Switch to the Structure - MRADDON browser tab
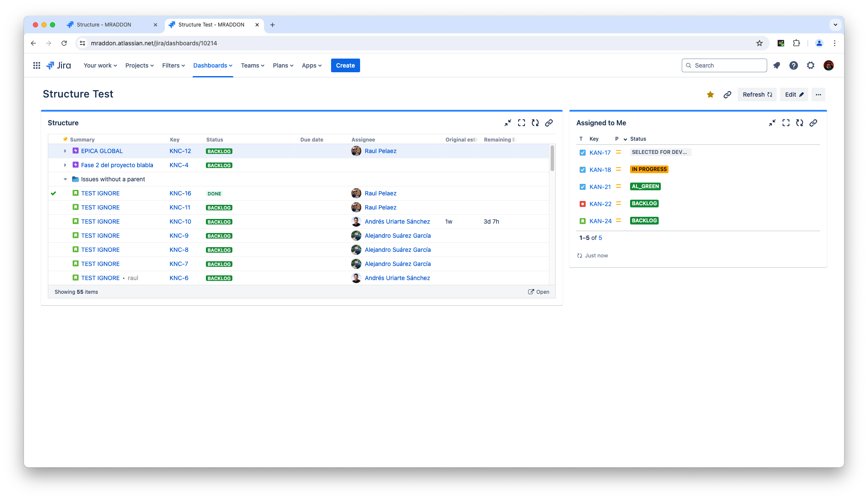 click(x=104, y=25)
